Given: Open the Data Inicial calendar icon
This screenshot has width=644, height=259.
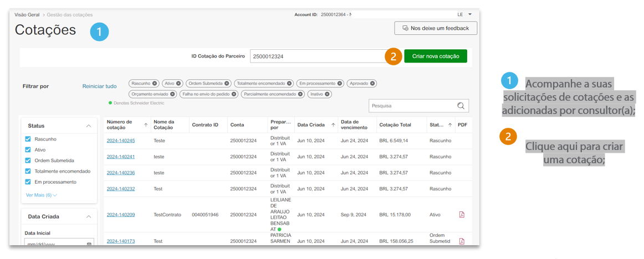Looking at the screenshot, I should point(89,244).
